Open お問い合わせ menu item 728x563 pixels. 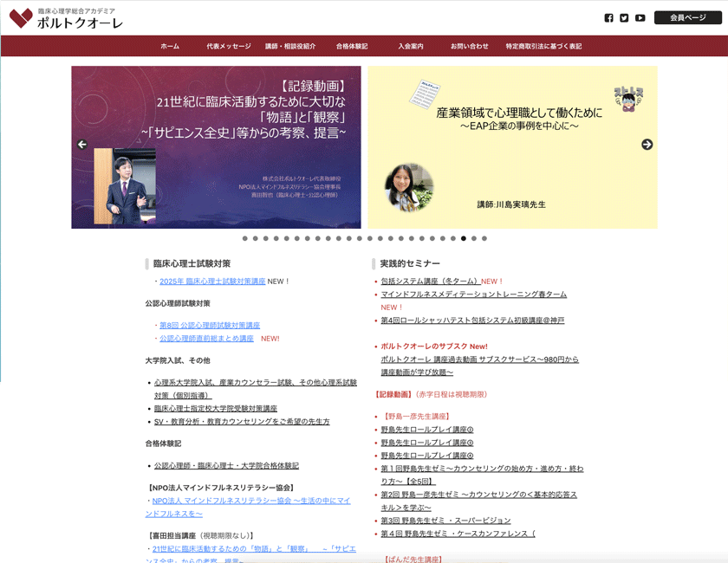(470, 46)
